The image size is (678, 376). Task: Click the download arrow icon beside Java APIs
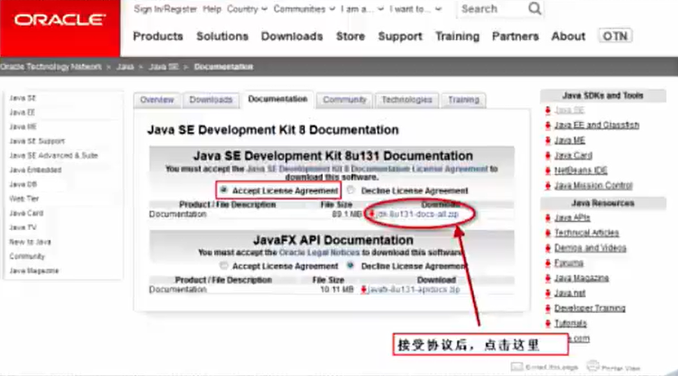[x=548, y=218]
